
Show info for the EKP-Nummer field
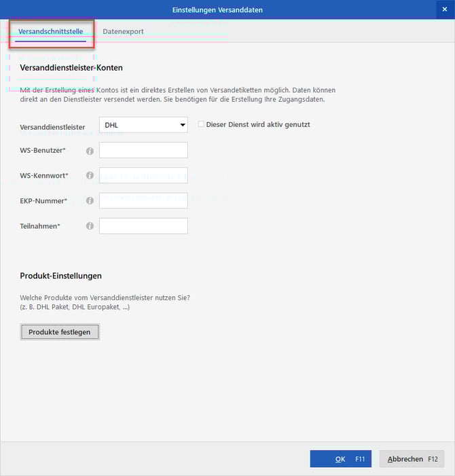[x=90, y=201]
